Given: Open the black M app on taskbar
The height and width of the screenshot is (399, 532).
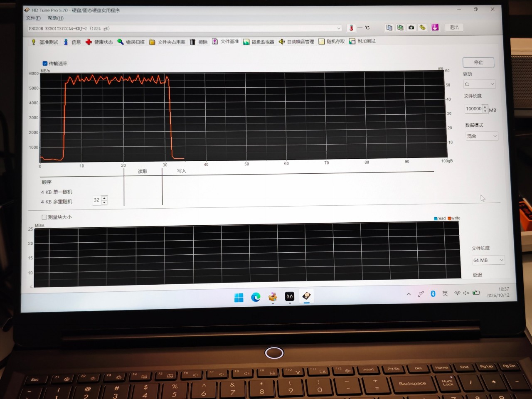Looking at the screenshot, I should click(x=290, y=296).
